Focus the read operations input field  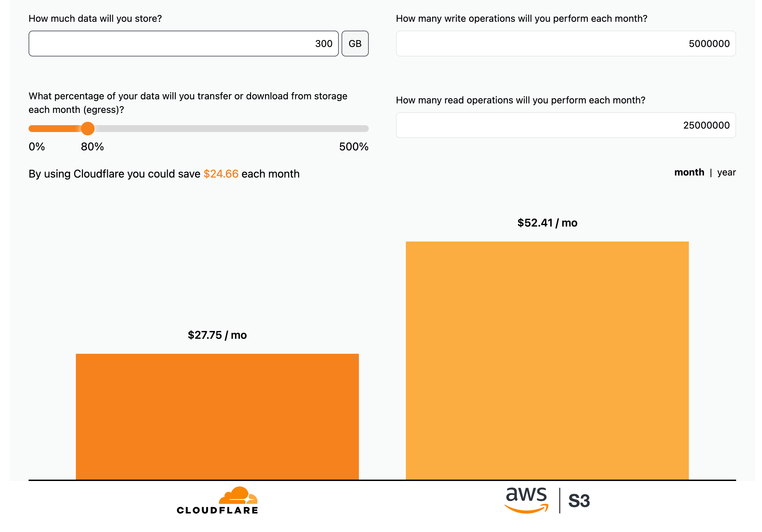(566, 125)
